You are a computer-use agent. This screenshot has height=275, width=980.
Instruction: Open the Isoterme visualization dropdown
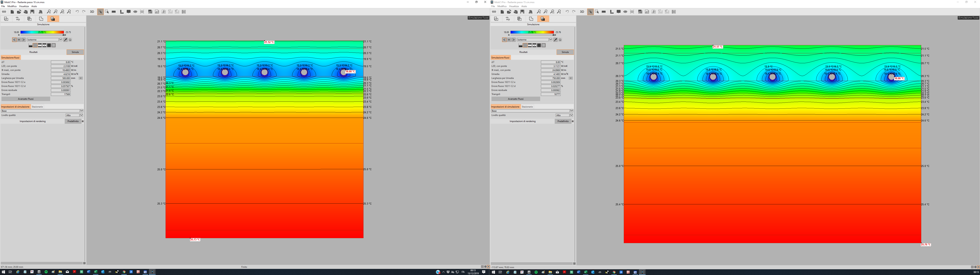tap(60, 40)
